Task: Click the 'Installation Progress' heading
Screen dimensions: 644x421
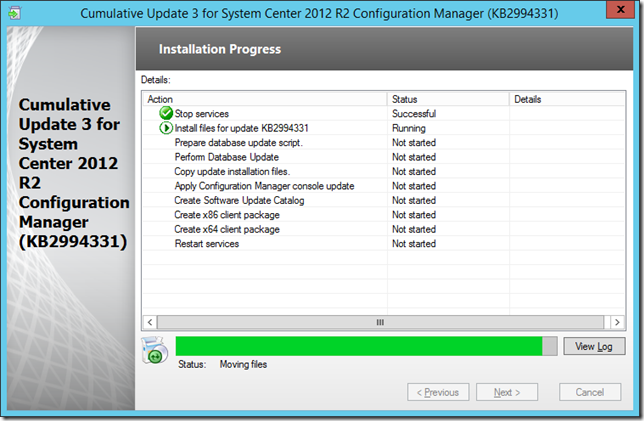Action: (x=220, y=49)
